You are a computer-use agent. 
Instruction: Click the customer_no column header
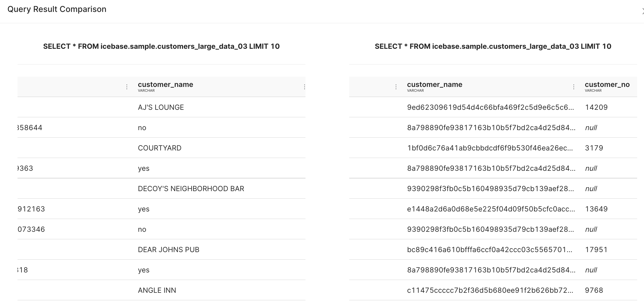coord(607,85)
